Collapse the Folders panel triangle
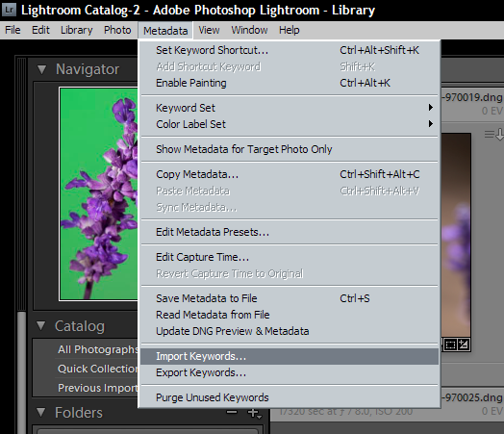 pyautogui.click(x=40, y=413)
